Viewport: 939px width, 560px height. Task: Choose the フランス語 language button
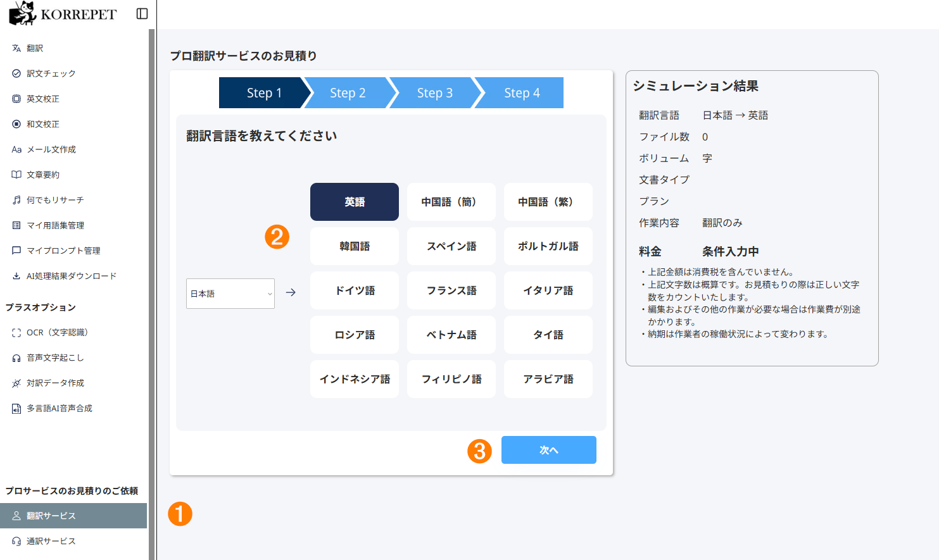tap(451, 290)
